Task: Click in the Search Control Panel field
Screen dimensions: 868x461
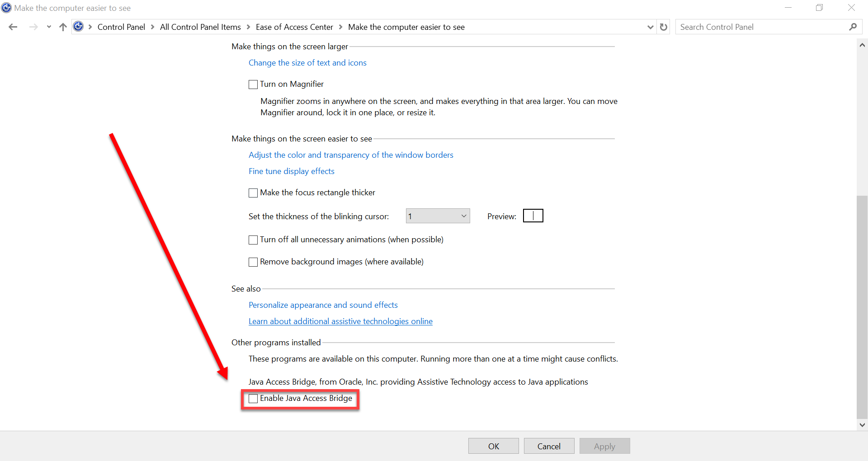Action: (762, 27)
